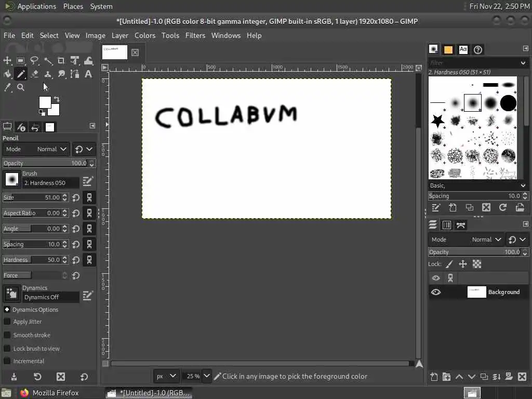Select the Free Select lasso tool
Image resolution: width=532 pixels, height=399 pixels.
tap(34, 61)
